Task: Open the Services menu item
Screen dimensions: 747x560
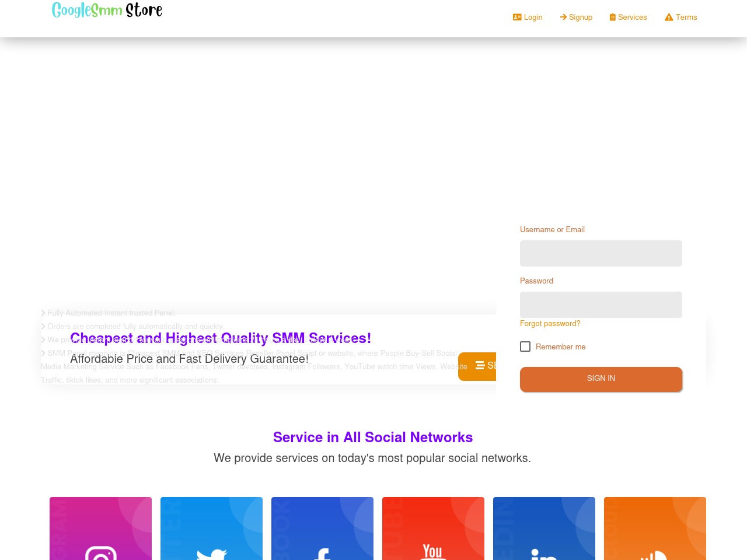Action: [x=628, y=17]
